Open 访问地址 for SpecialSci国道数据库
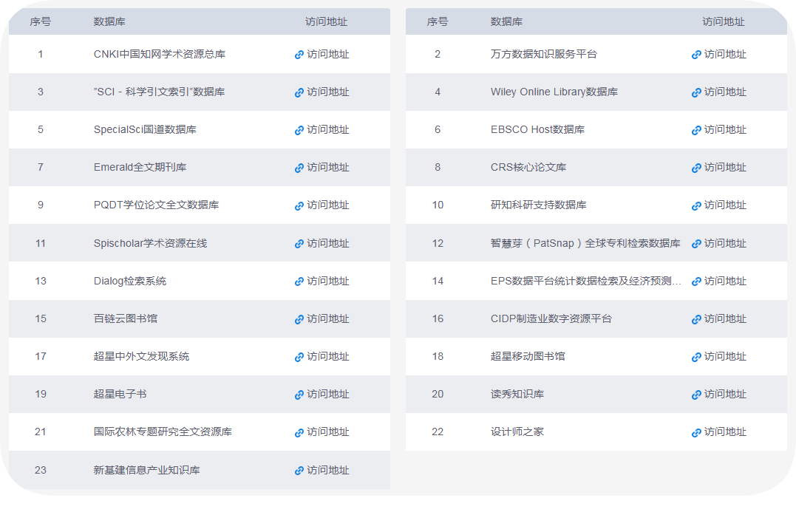Image resolution: width=796 pixels, height=532 pixels. pos(327,130)
